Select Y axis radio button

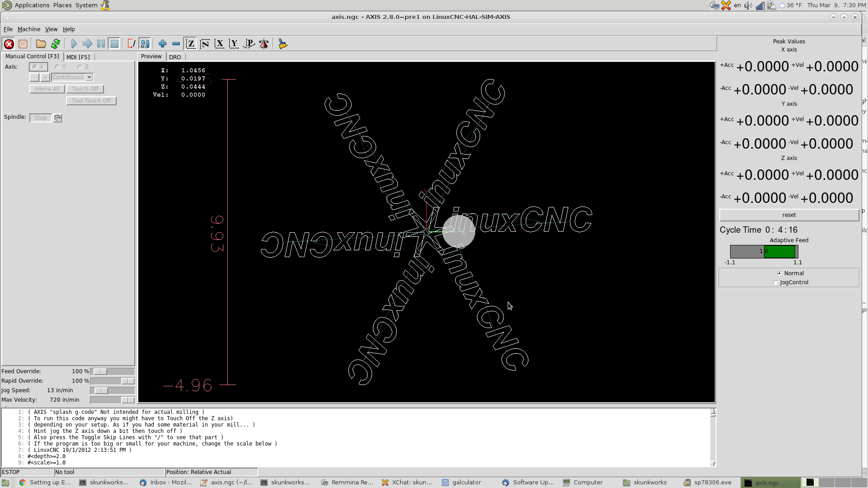click(x=61, y=67)
